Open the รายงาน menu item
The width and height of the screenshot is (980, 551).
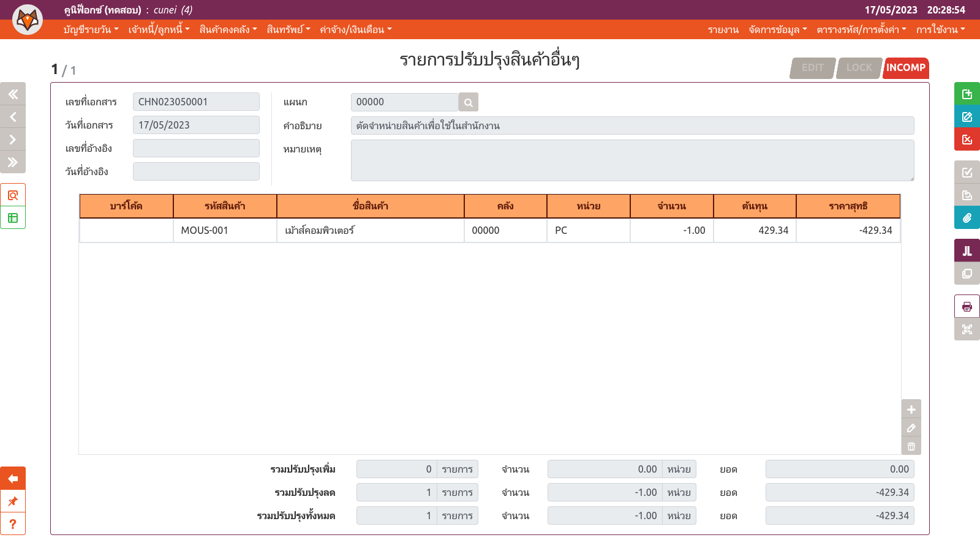pos(723,29)
